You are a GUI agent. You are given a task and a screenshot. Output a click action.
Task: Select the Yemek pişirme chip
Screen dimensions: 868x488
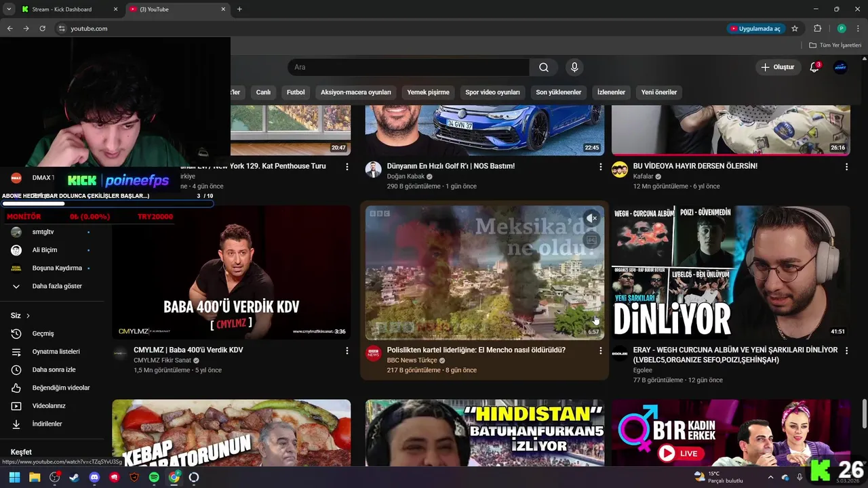[x=428, y=92]
